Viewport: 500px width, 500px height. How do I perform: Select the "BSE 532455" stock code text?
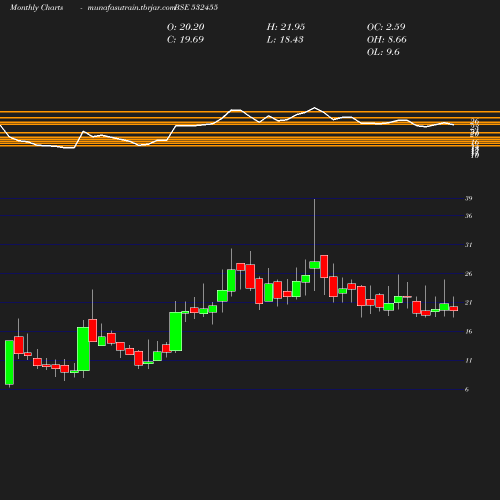(x=196, y=7)
